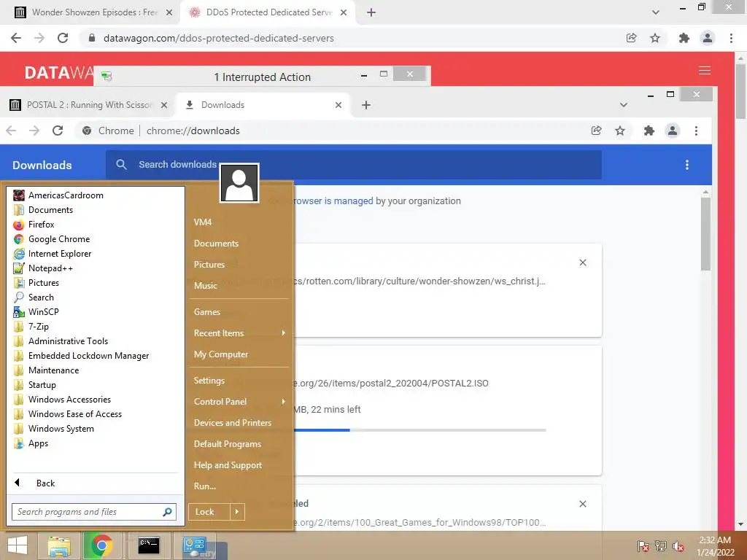Open the DataWagon hamburger menu

pos(705,71)
